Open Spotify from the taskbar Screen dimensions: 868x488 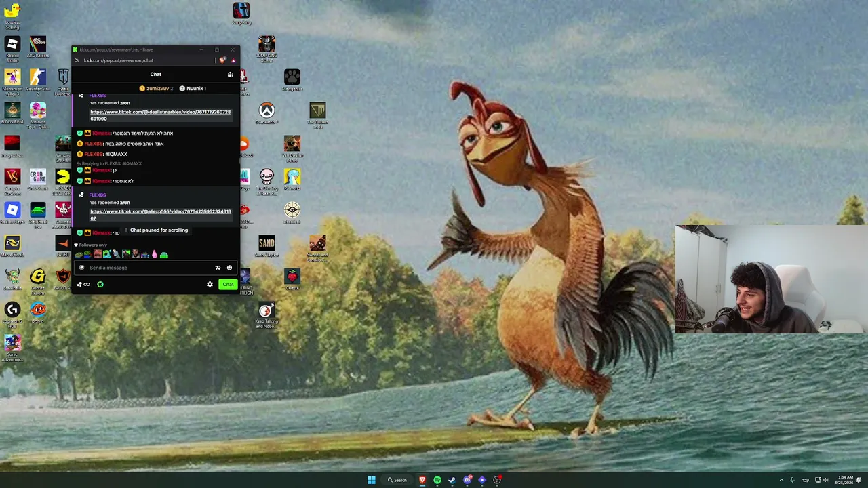click(437, 480)
